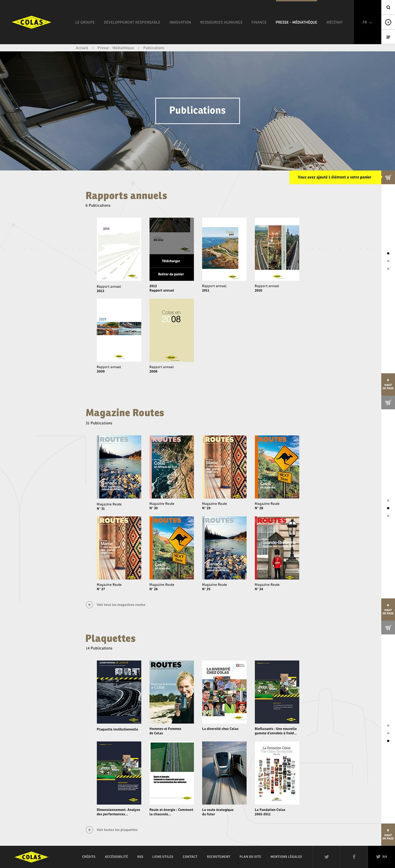Viewport: 395px width, 868px height.
Task: Open Magazine Route N° 30 cover
Action: 172,467
